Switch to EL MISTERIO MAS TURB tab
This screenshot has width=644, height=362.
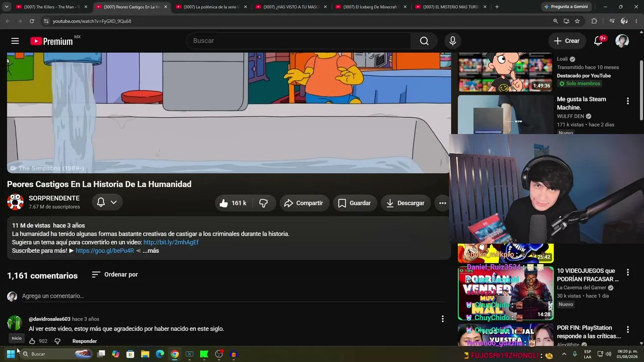point(450,7)
